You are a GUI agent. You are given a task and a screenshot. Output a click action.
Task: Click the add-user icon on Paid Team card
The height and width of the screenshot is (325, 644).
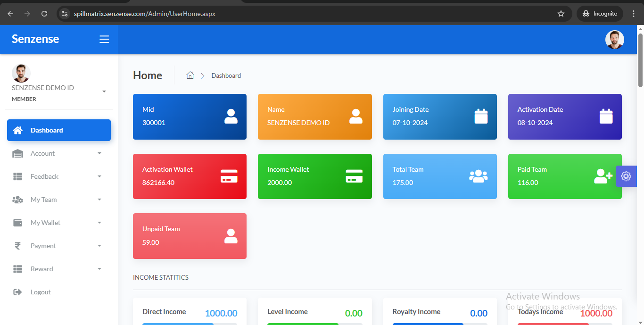click(x=603, y=176)
